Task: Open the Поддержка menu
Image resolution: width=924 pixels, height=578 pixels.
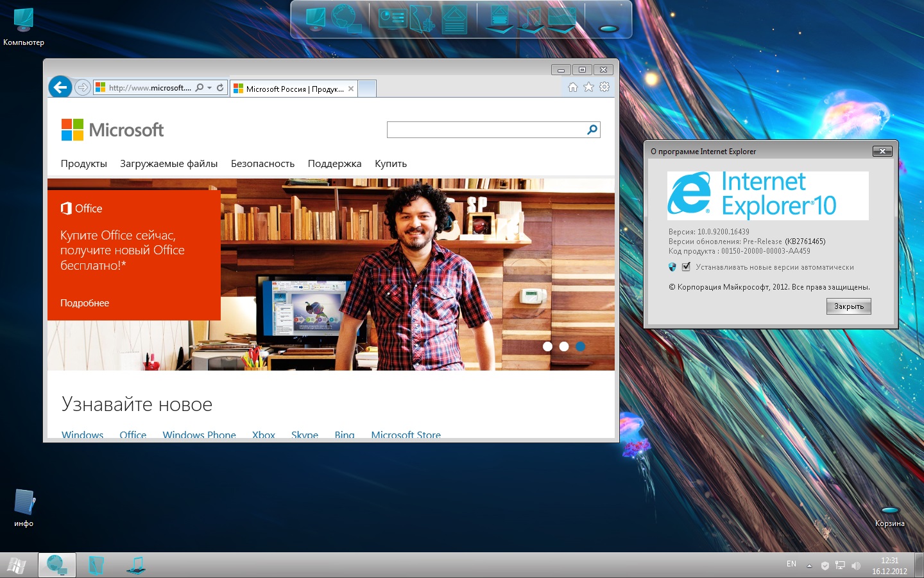Action: tap(334, 164)
